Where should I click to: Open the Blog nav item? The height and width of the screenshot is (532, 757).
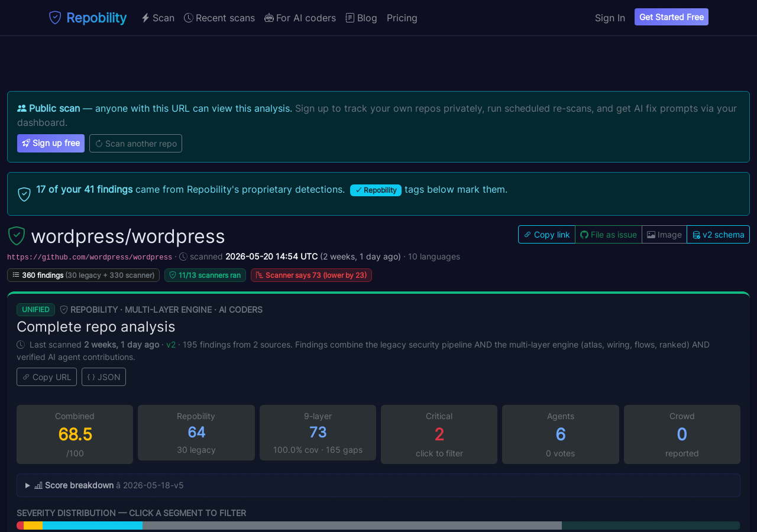point(361,18)
